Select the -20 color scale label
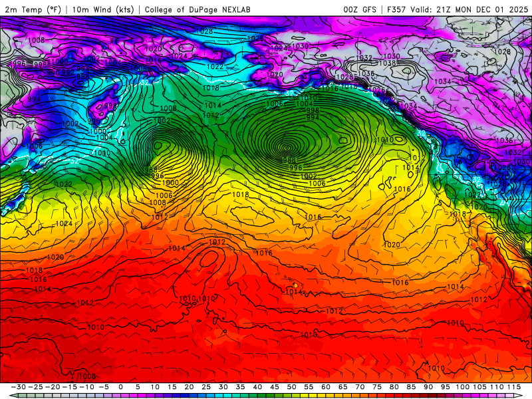Screen dimensions: 532x399 coord(53,387)
